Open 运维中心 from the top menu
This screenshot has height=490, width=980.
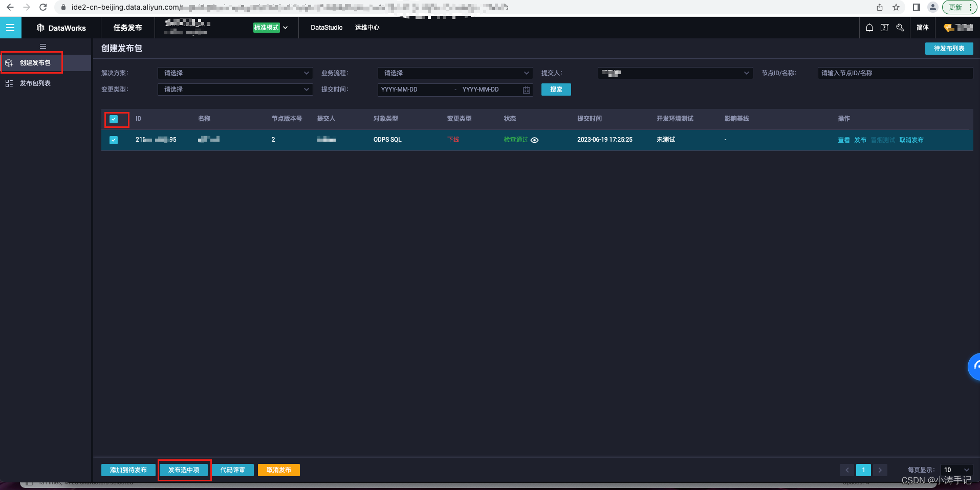click(366, 28)
